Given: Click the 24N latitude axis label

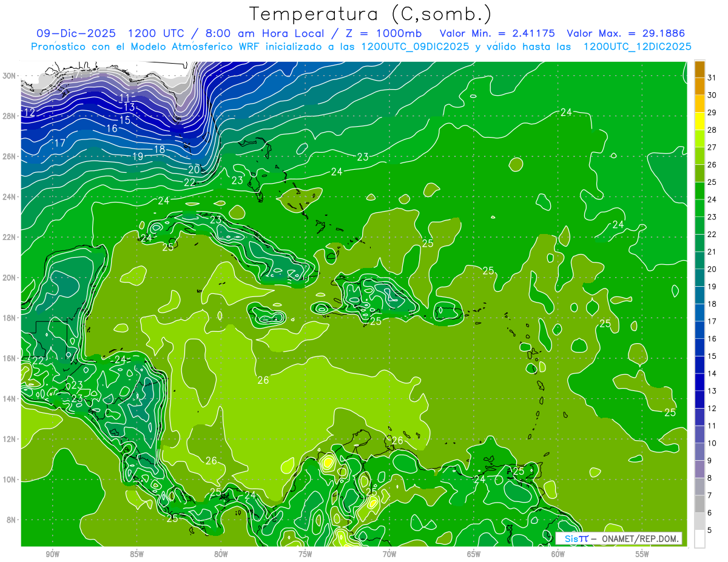Looking at the screenshot, I should pyautogui.click(x=10, y=197).
